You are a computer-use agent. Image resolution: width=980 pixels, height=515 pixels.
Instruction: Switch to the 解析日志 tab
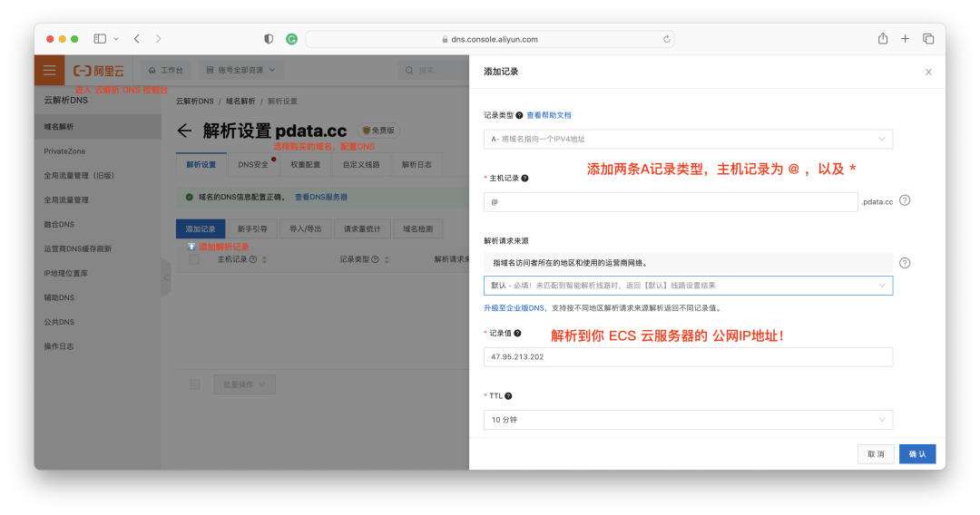click(x=416, y=165)
